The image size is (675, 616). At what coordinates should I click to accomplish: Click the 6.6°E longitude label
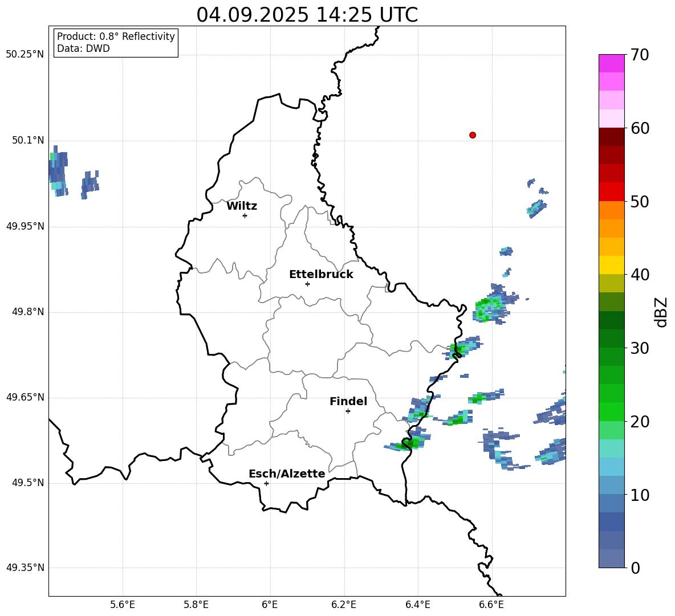coord(491,605)
